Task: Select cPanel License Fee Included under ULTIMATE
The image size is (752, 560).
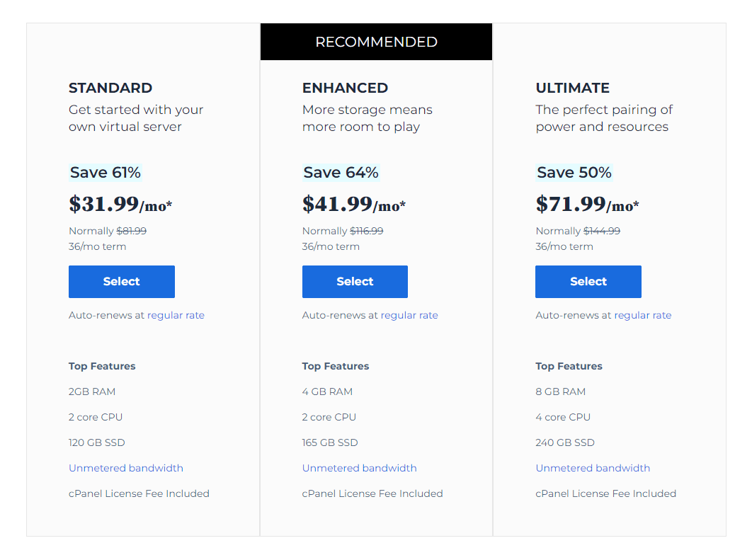Action: [605, 493]
